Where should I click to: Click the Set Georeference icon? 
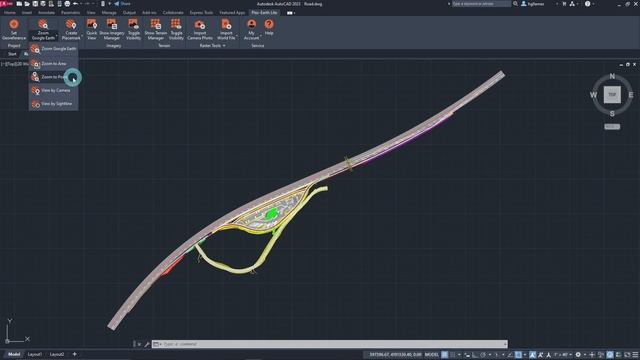pos(14,24)
